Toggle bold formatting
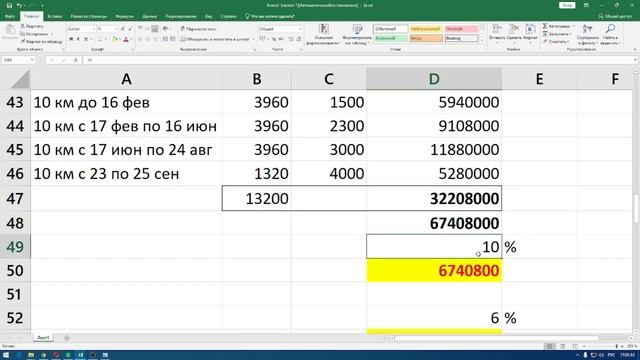Image resolution: width=640 pixels, height=360 pixels. (71, 39)
